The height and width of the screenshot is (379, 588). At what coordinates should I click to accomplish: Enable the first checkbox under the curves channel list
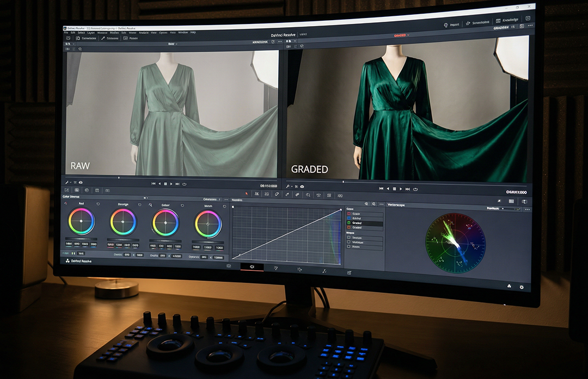click(x=349, y=238)
